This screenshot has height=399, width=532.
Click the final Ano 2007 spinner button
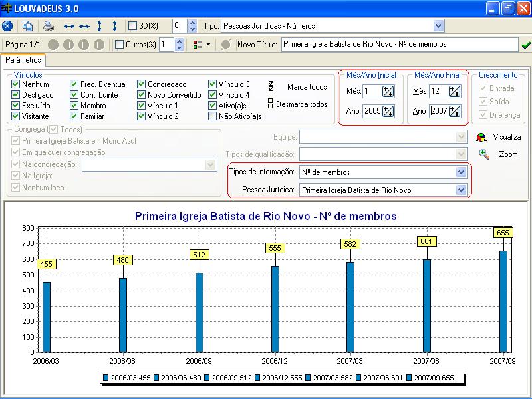pos(454,111)
